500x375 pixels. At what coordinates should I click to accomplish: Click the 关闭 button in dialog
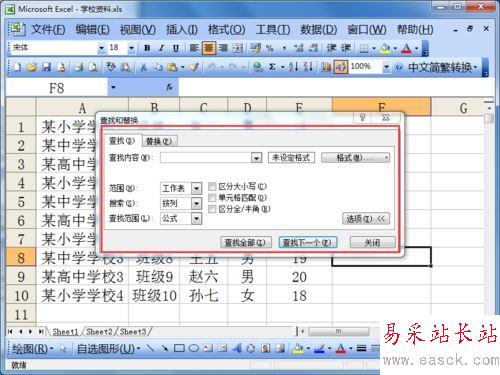point(372,242)
